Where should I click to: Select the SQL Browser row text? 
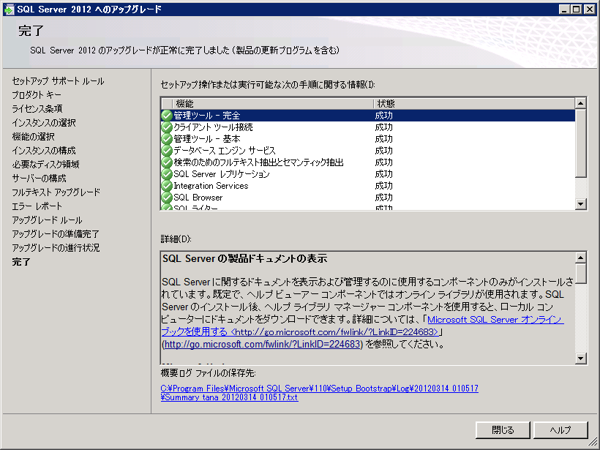click(198, 198)
